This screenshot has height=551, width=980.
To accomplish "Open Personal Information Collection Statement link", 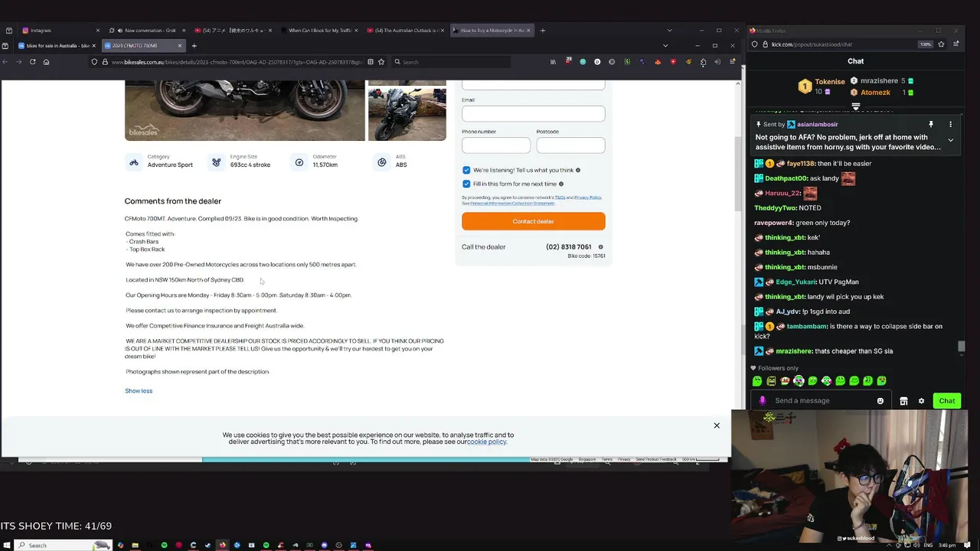I will [x=512, y=204].
